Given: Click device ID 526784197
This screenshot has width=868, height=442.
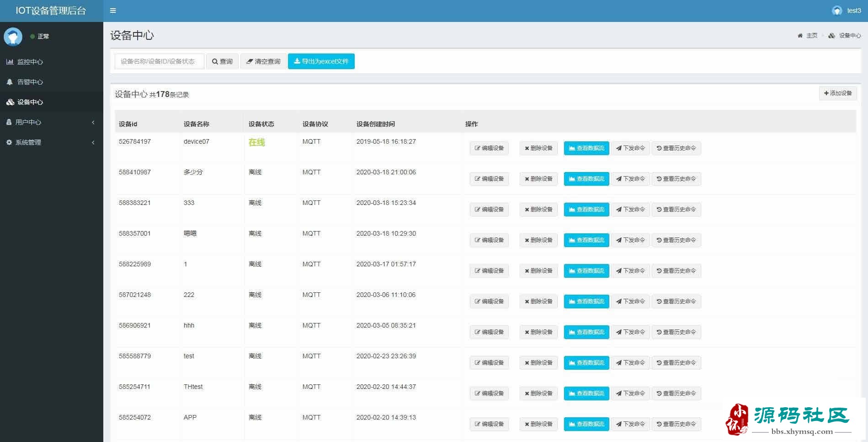Looking at the screenshot, I should [135, 141].
